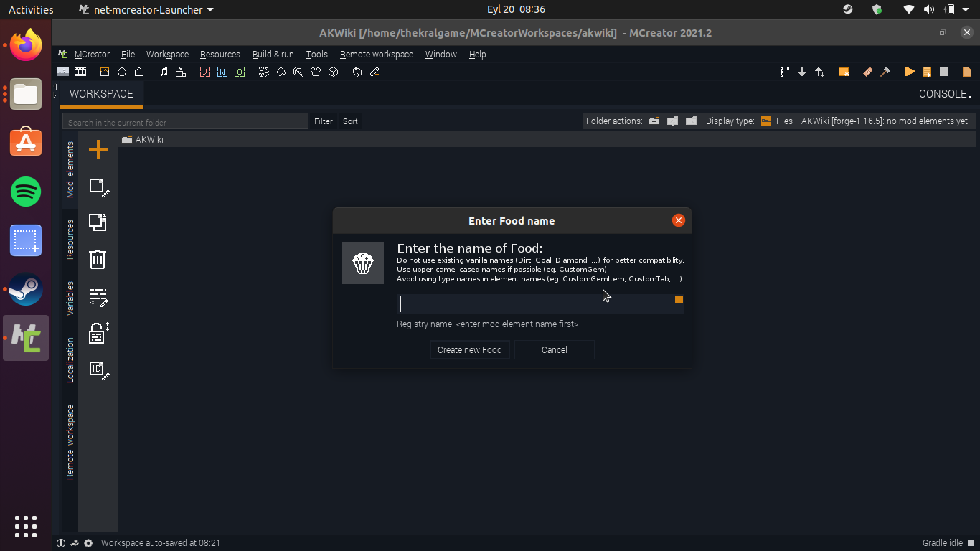Open net-mcreator-Launcher app menu dropdown
This screenshot has height=551, width=980.
coord(146,10)
